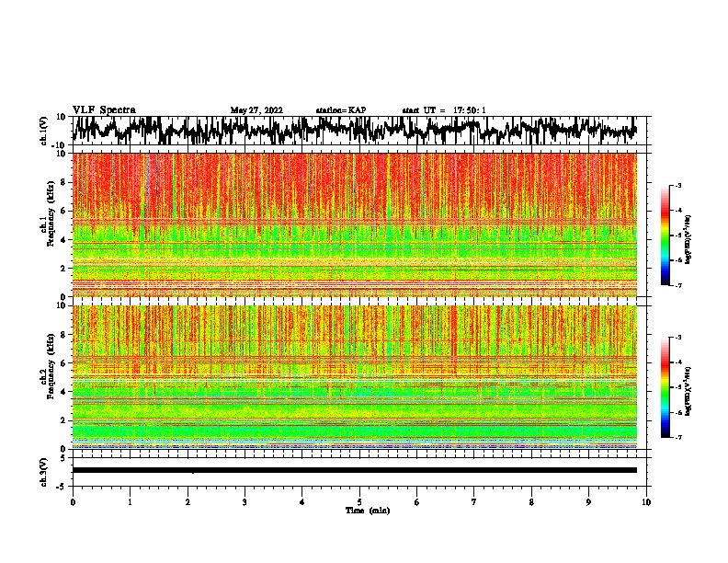728x563 pixels.
Task: Click the ch.1 frequency spectrogram panel
Action: [x=355, y=224]
